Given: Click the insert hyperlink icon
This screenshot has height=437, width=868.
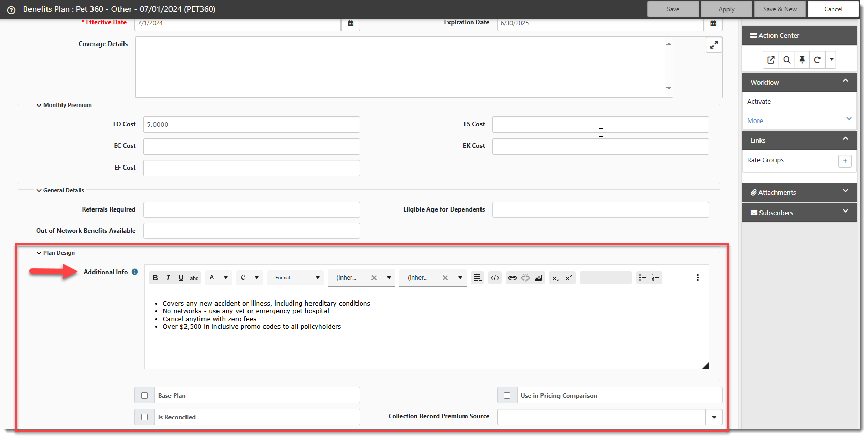Looking at the screenshot, I should pos(512,278).
